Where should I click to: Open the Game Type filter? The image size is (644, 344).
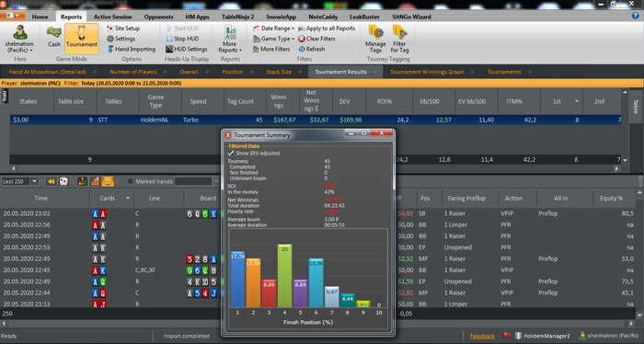(x=273, y=39)
